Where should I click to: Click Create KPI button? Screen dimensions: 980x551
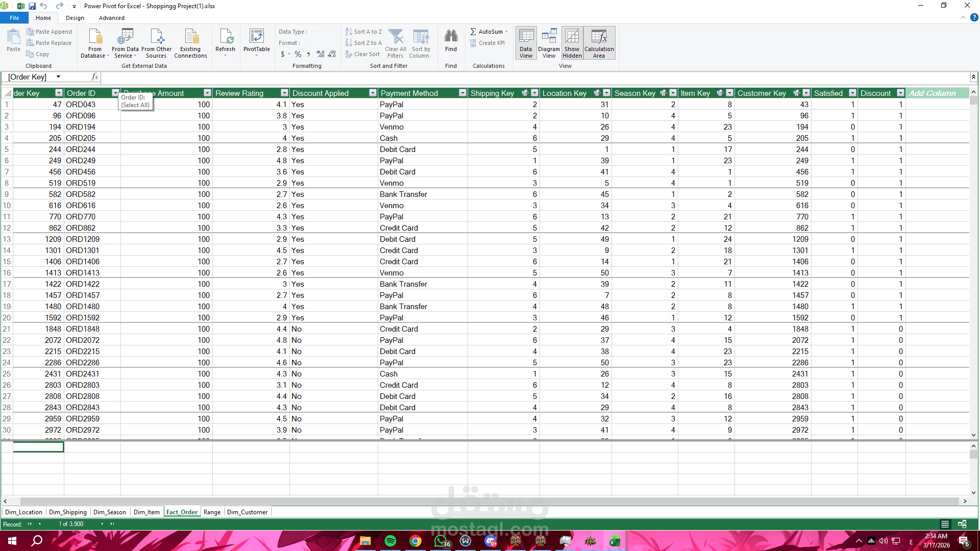(487, 43)
